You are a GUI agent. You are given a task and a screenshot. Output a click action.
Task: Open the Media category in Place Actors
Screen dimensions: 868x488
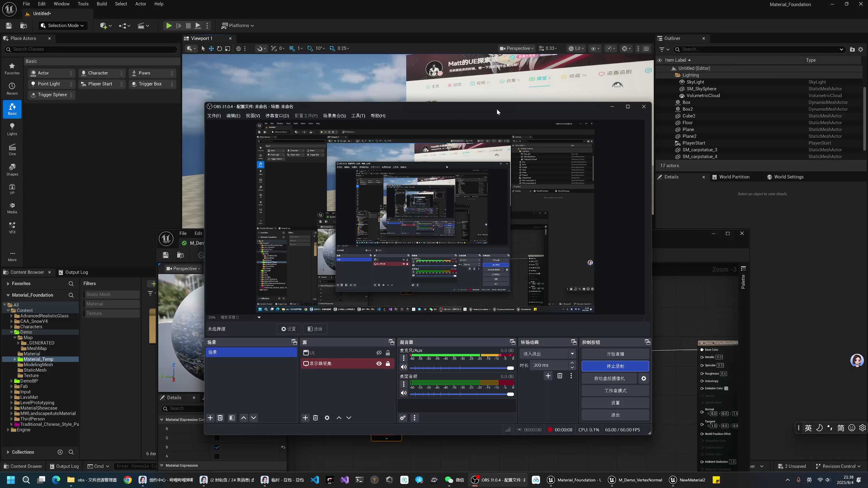(12, 208)
